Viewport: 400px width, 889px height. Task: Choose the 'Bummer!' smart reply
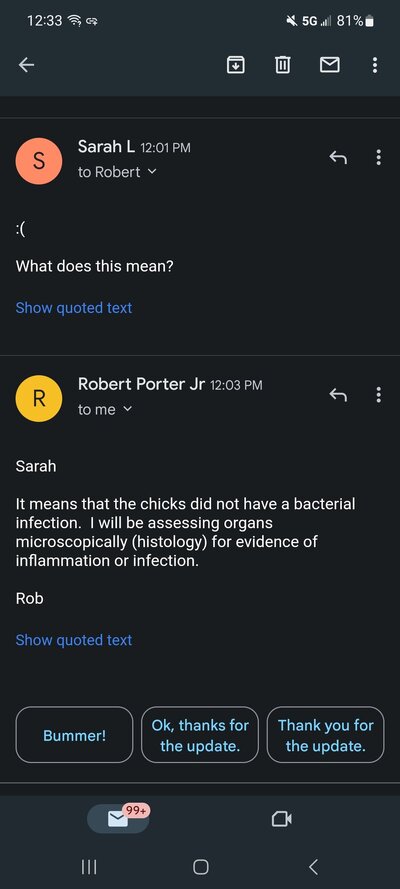point(74,735)
